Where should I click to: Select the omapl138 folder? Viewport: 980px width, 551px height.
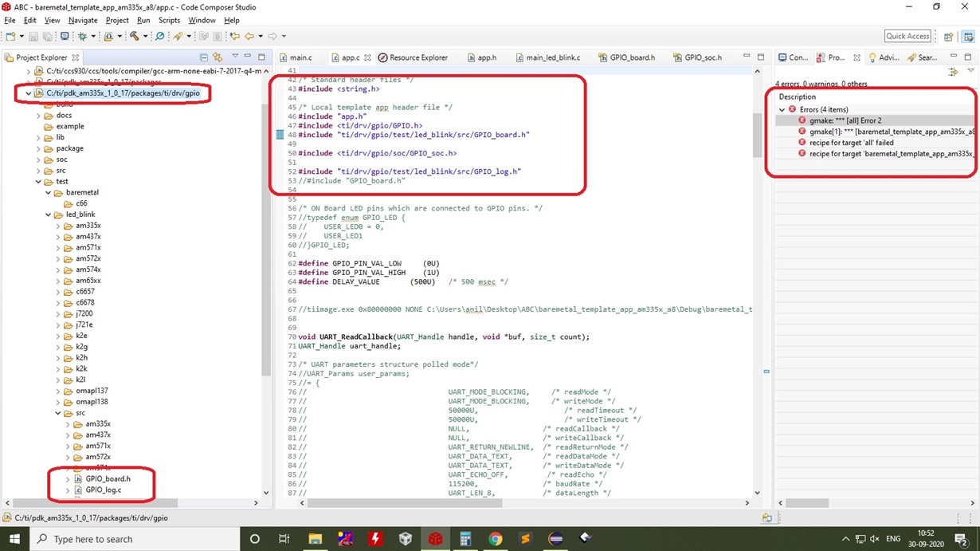tap(92, 402)
